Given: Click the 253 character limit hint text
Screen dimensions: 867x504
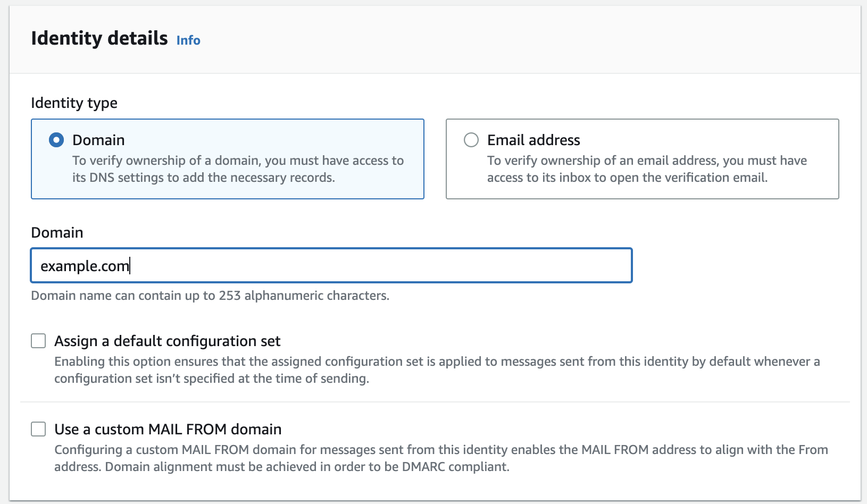Looking at the screenshot, I should [x=210, y=296].
